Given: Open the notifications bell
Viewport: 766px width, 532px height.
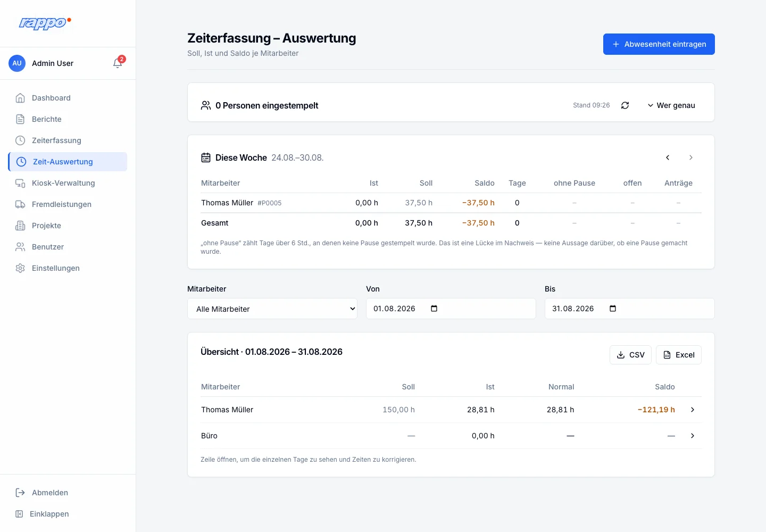Looking at the screenshot, I should (118, 63).
